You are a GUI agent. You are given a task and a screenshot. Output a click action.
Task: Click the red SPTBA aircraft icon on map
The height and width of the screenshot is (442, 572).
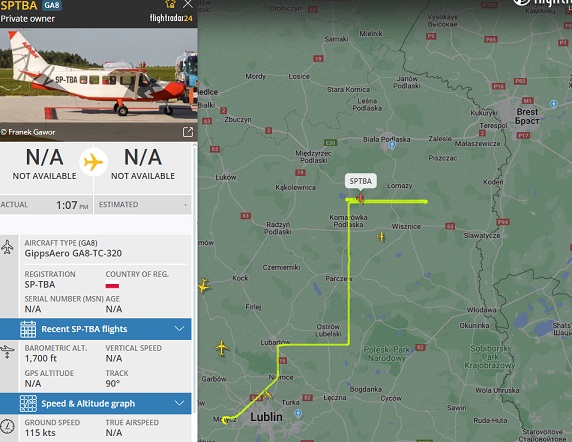pyautogui.click(x=360, y=198)
